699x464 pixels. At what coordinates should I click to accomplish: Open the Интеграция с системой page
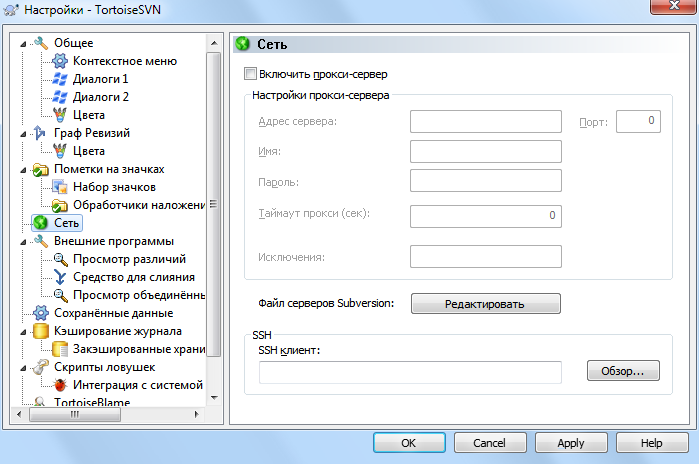pyautogui.click(x=138, y=385)
